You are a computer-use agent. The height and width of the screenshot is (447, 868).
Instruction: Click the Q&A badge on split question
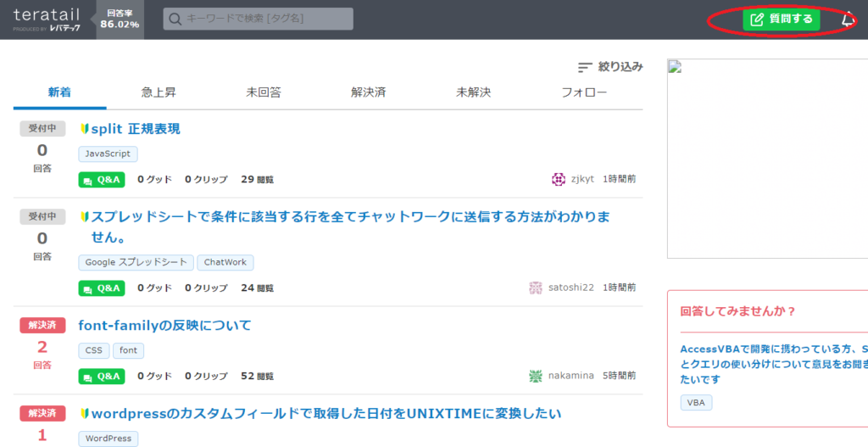click(101, 179)
